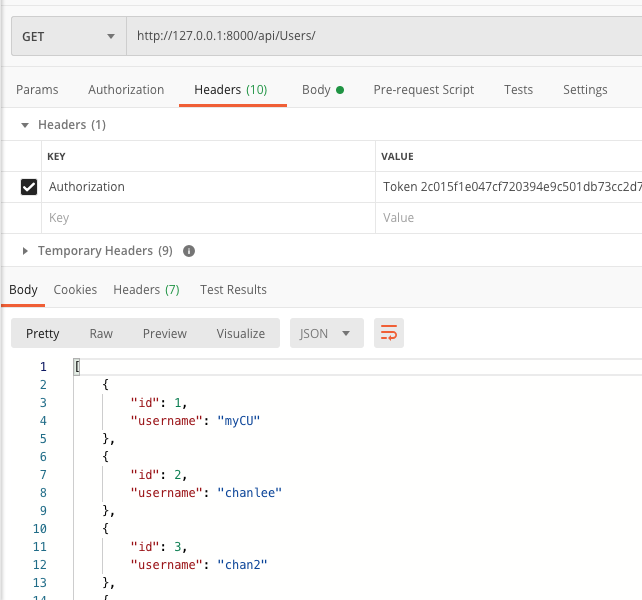Switch to Raw response view

pos(101,334)
